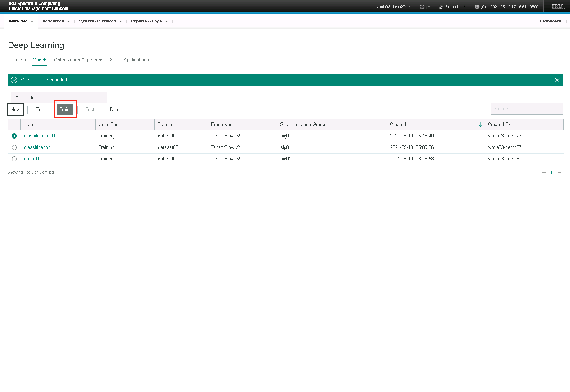
Task: Click the help question mark icon
Action: point(422,7)
